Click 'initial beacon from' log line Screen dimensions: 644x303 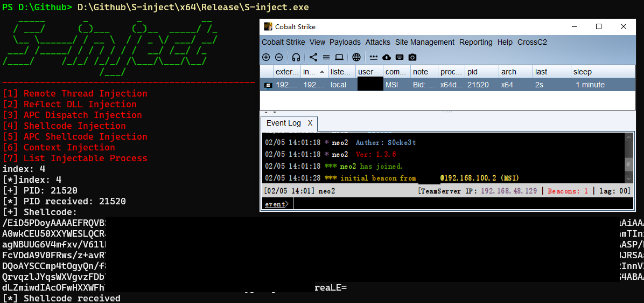(x=378, y=178)
